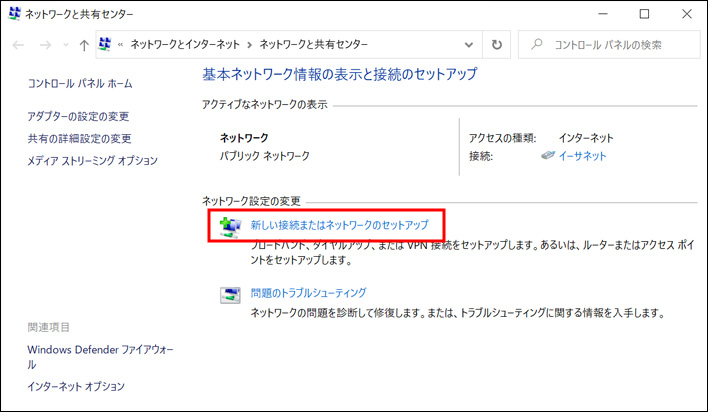708x412 pixels.
Task: Select ネットワークと共有センター breadcrumb
Action: (313, 45)
